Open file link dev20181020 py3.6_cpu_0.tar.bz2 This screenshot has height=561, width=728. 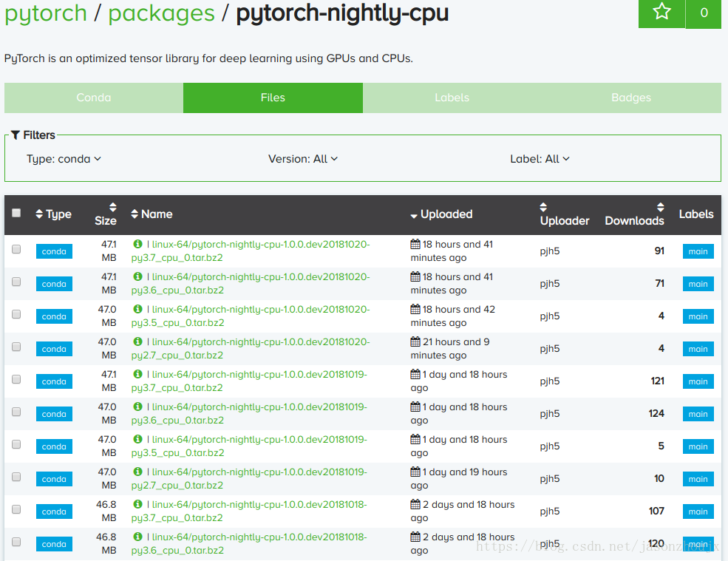(x=251, y=283)
